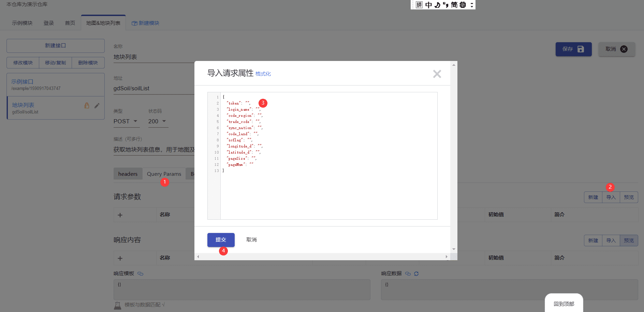Toggle the 简 simplified/traditional character switch

[454, 5]
